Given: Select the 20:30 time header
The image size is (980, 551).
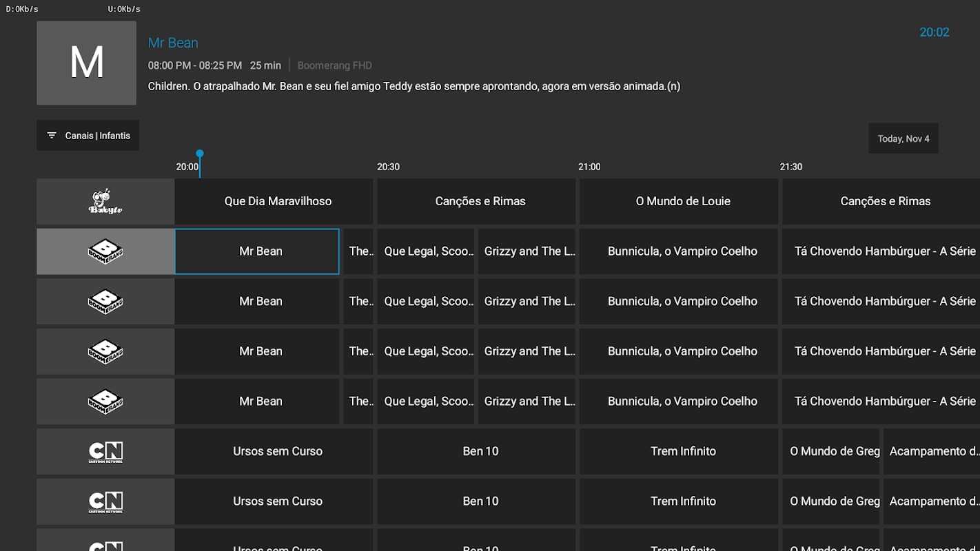Looking at the screenshot, I should (388, 167).
